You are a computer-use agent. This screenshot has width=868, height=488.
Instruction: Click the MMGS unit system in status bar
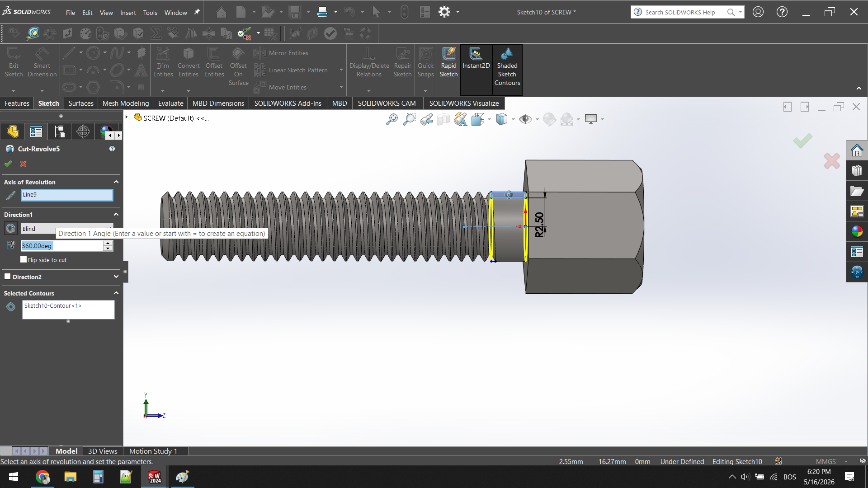(826, 462)
